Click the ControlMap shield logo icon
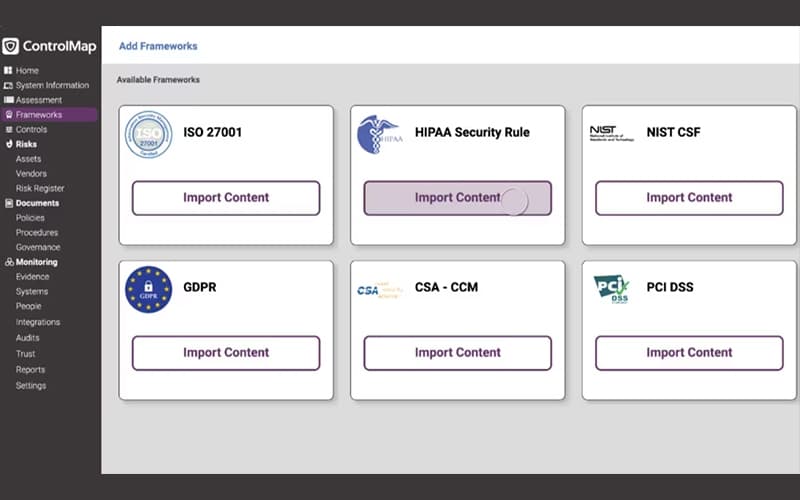The width and height of the screenshot is (800, 500). point(10,46)
